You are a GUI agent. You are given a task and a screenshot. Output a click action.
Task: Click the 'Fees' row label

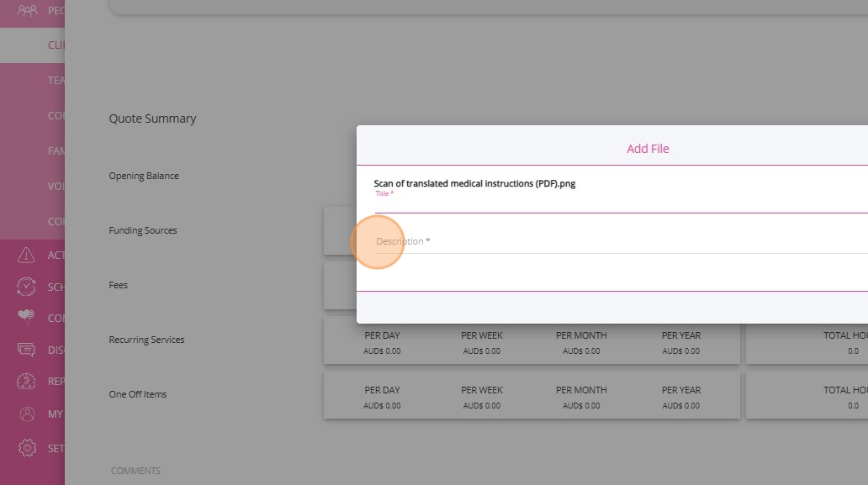[118, 285]
